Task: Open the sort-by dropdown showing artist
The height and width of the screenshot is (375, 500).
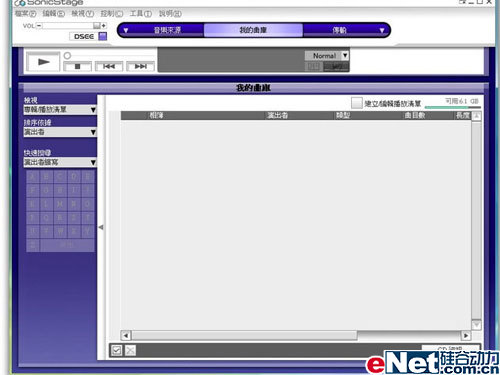Action: coord(60,132)
